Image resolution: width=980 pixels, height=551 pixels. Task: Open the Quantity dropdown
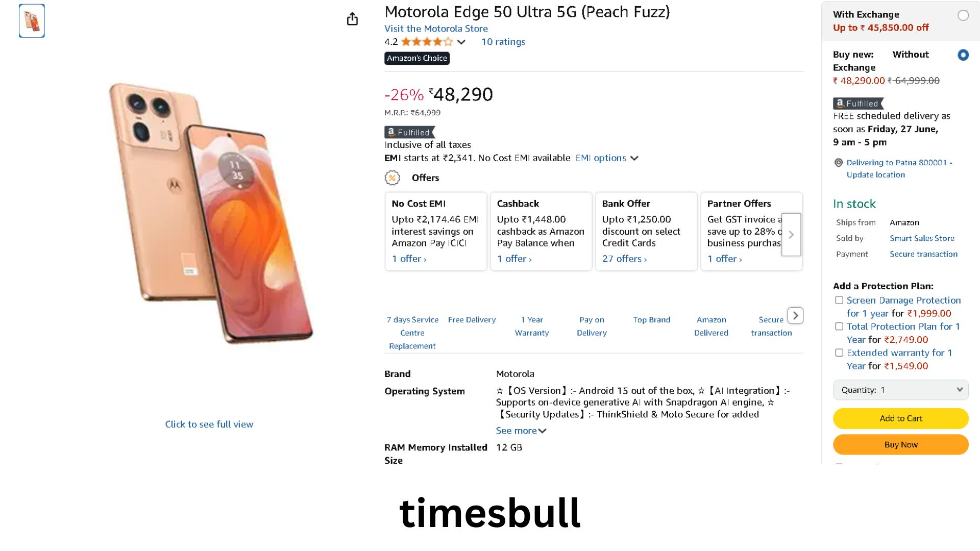coord(900,390)
